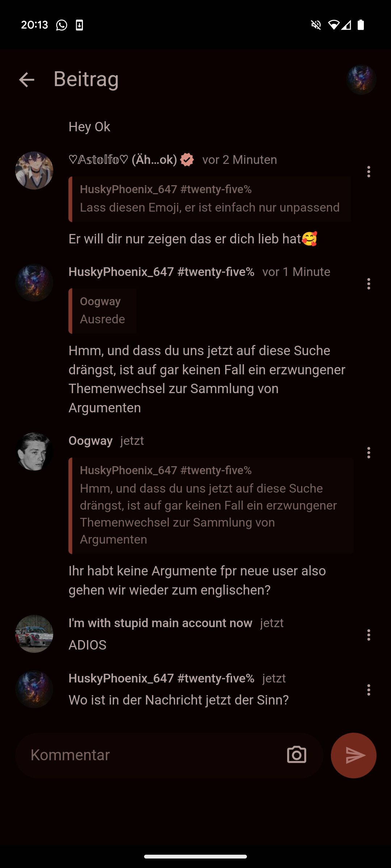Open Oogway's black-and-white profile picture
Screen dimensions: 391x868
pos(34,451)
